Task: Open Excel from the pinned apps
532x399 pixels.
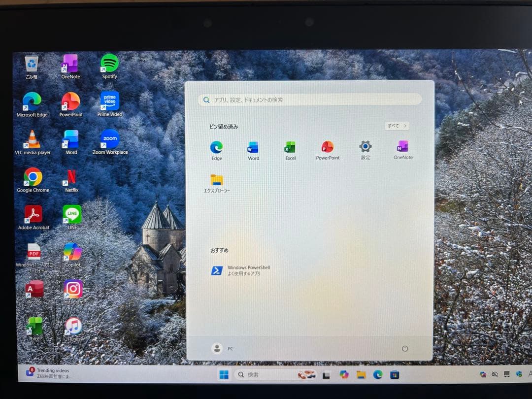Action: pos(290,148)
